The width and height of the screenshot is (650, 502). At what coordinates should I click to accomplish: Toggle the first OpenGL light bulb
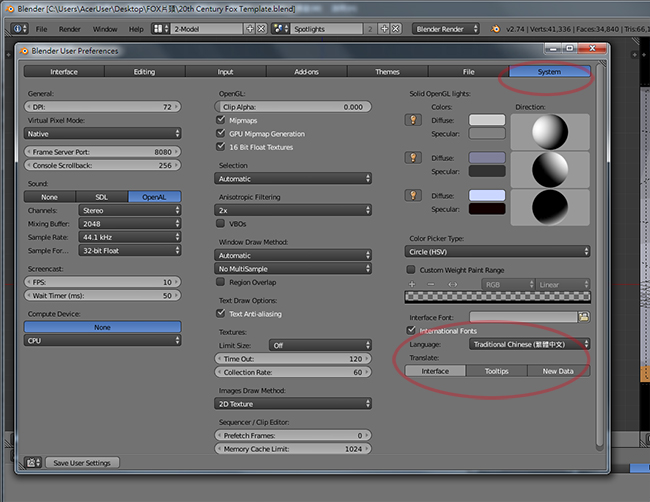click(x=413, y=120)
